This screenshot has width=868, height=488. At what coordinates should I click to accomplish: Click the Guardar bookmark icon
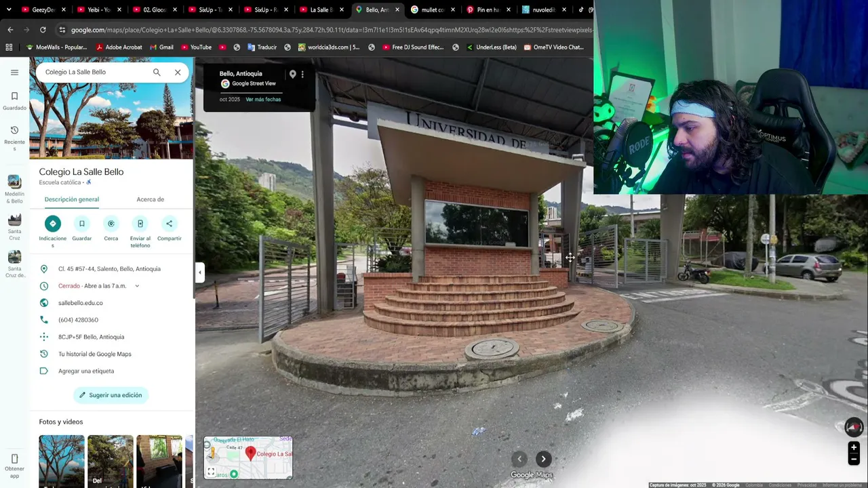82,224
